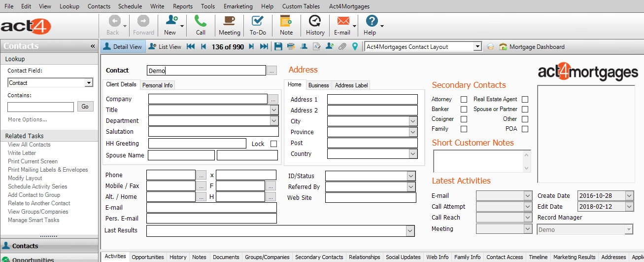Expand the Referred By dropdown
The height and width of the screenshot is (262, 644).
click(x=411, y=187)
